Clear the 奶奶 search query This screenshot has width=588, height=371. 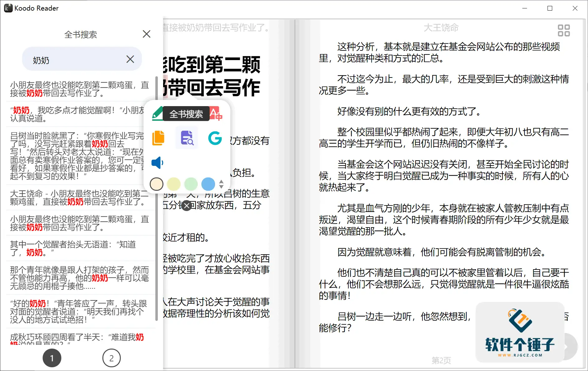coord(130,59)
